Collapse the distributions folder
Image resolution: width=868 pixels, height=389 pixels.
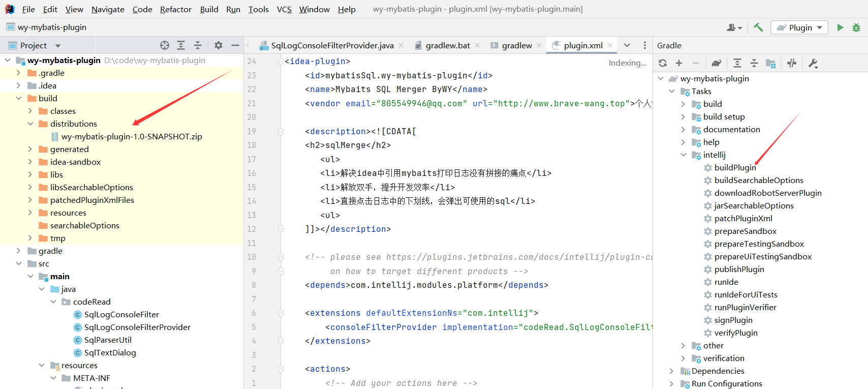[30, 124]
